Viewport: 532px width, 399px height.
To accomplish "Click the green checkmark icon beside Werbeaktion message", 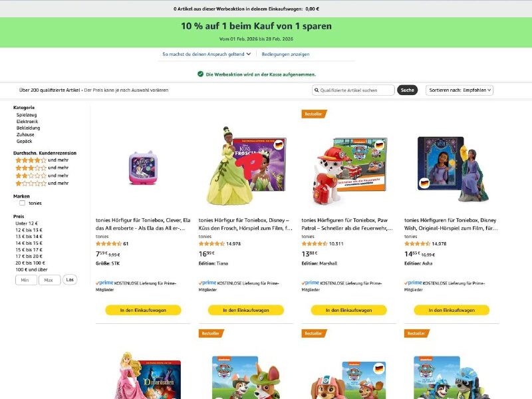I will click(x=201, y=74).
